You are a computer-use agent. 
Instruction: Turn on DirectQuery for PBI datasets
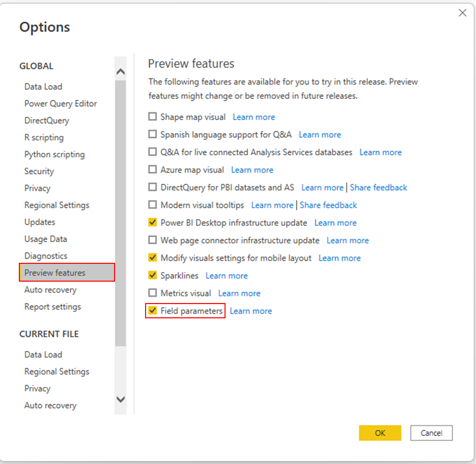tap(153, 187)
